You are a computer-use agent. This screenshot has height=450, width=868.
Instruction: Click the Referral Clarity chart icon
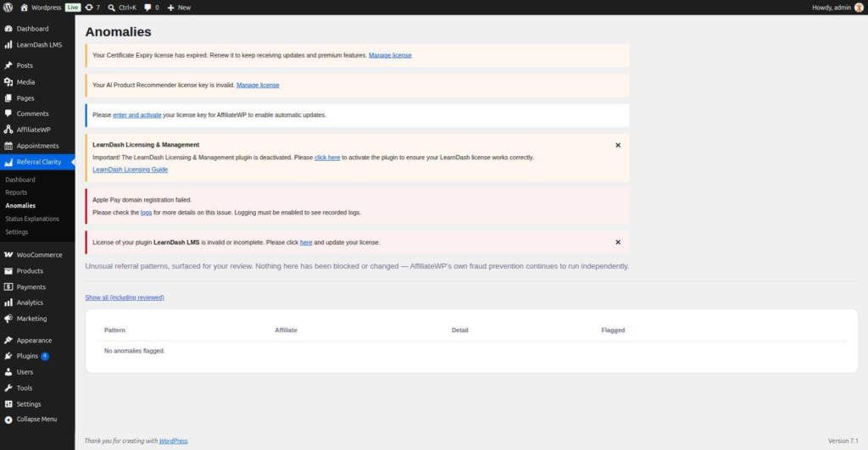[8, 162]
